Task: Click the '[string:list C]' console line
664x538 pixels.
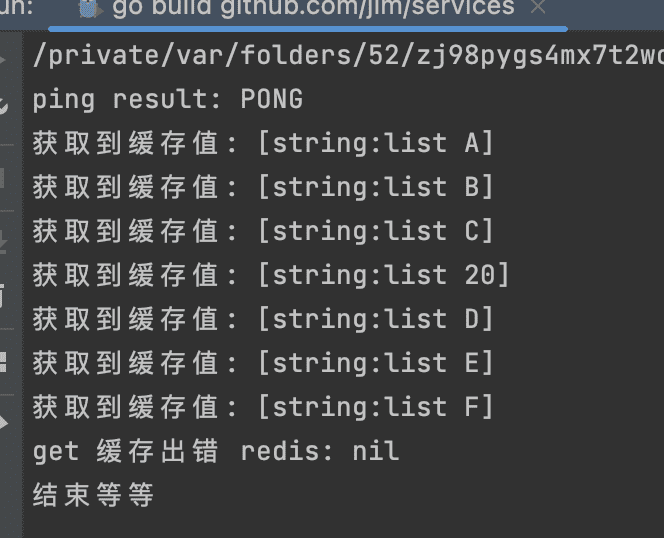Action: (263, 231)
